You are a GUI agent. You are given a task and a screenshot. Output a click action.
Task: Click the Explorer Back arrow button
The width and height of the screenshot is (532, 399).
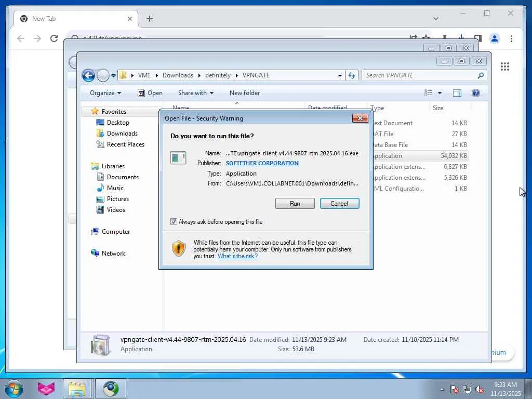pos(88,75)
